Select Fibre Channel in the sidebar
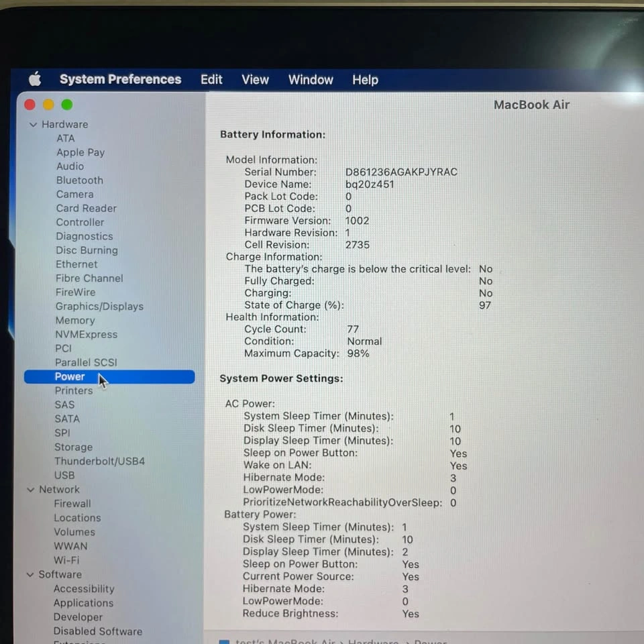 coord(89,278)
